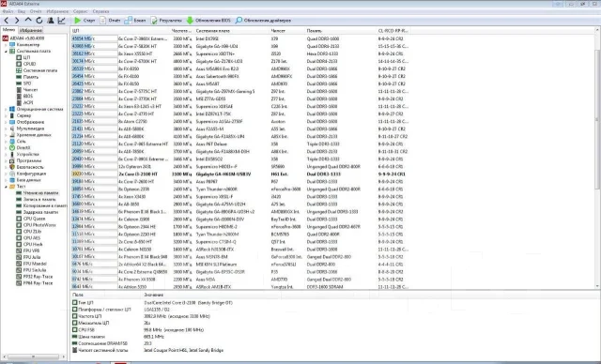
Task: Switch to the Меню tab in the left panel
Action: coord(8,30)
